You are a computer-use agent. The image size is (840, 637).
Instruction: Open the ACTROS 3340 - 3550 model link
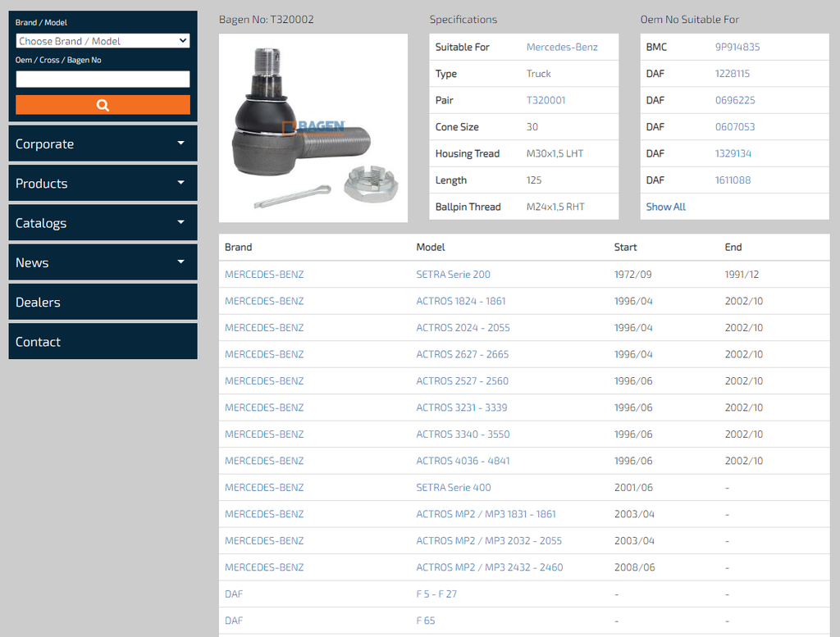click(x=463, y=435)
